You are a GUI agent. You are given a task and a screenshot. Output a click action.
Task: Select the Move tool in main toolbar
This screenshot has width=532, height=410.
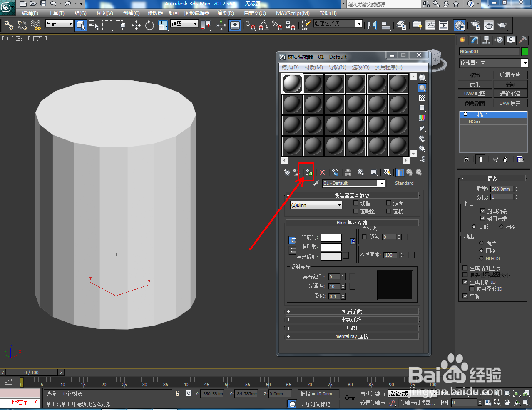[x=136, y=25]
